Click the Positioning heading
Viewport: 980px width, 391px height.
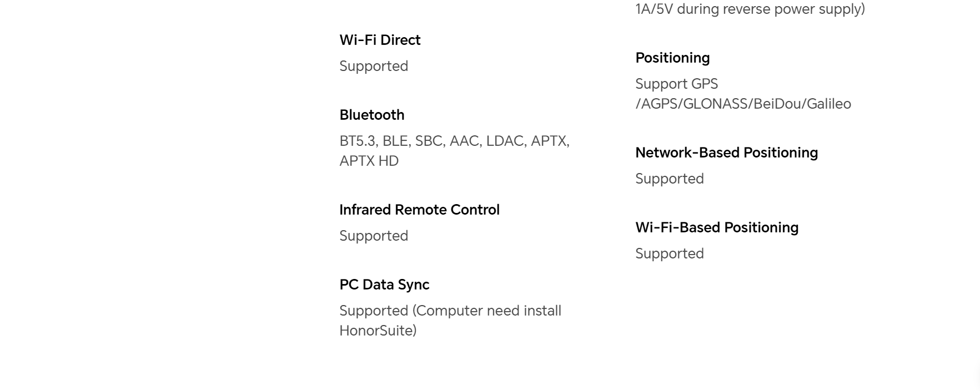coord(672,58)
